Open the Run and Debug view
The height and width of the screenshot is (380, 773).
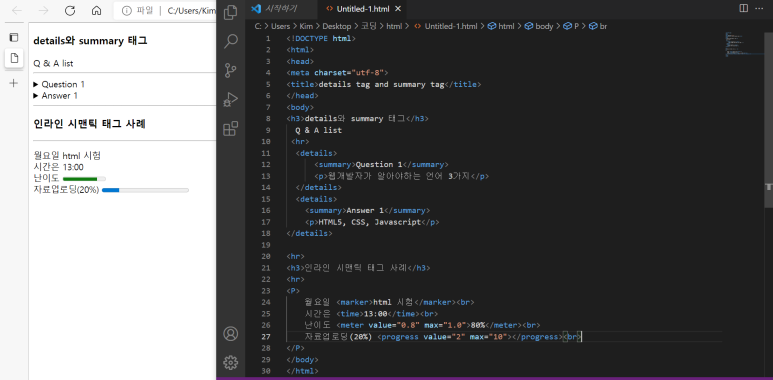230,100
